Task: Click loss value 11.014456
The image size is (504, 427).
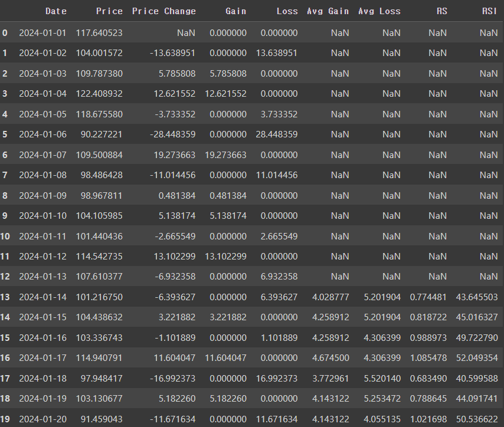Action: [x=277, y=175]
